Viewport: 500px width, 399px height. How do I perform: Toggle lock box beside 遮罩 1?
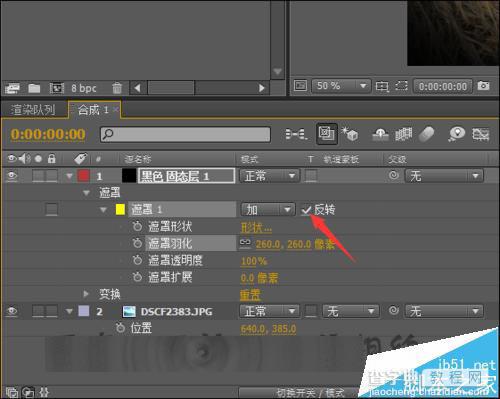click(x=51, y=210)
